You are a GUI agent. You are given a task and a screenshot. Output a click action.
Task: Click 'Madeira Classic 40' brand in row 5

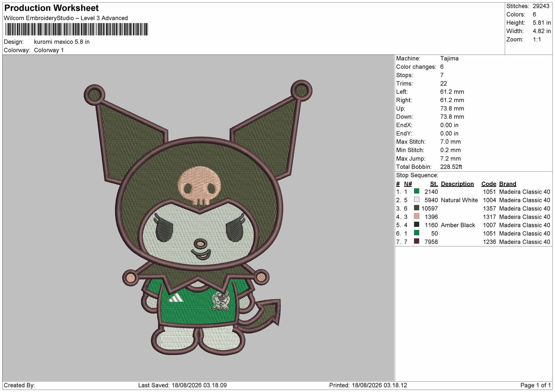(525, 225)
